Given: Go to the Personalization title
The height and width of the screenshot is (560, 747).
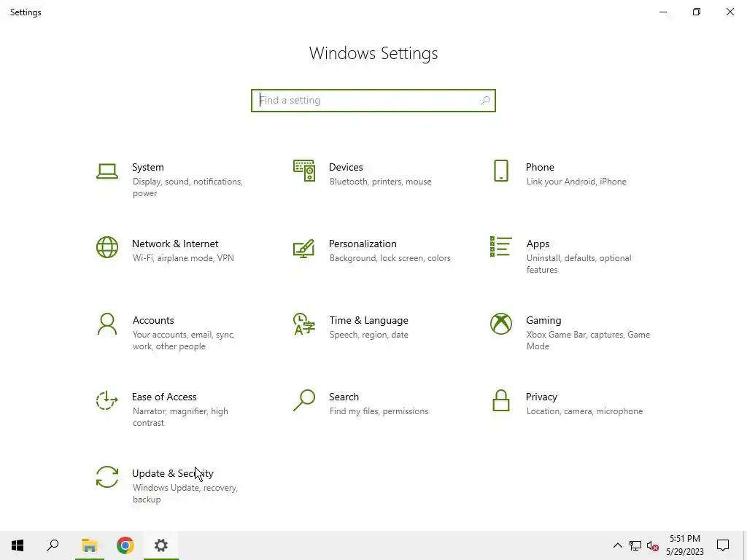Looking at the screenshot, I should (363, 244).
